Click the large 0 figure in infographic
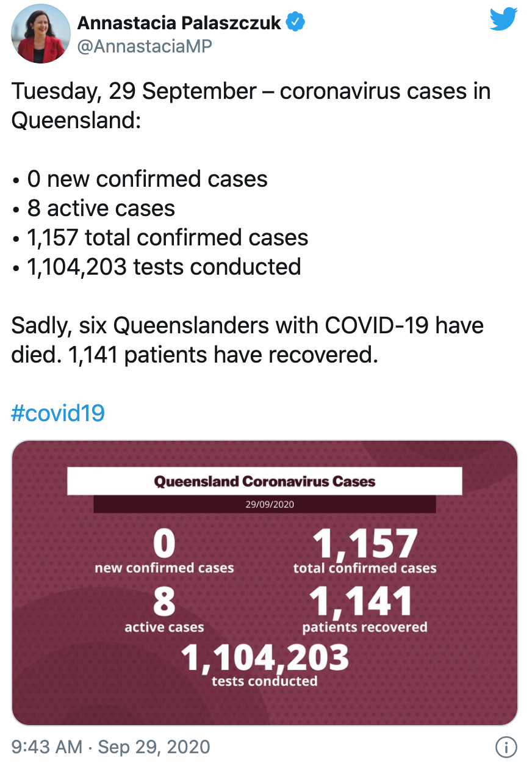 coord(164,543)
